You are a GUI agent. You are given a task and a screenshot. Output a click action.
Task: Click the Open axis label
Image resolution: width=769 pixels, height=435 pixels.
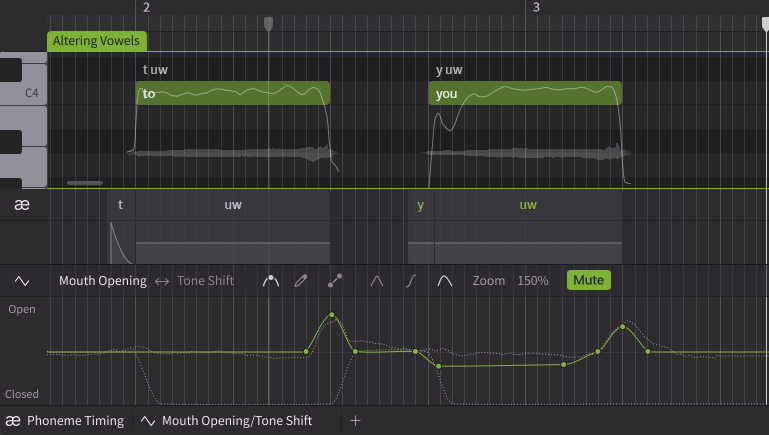pyautogui.click(x=22, y=309)
